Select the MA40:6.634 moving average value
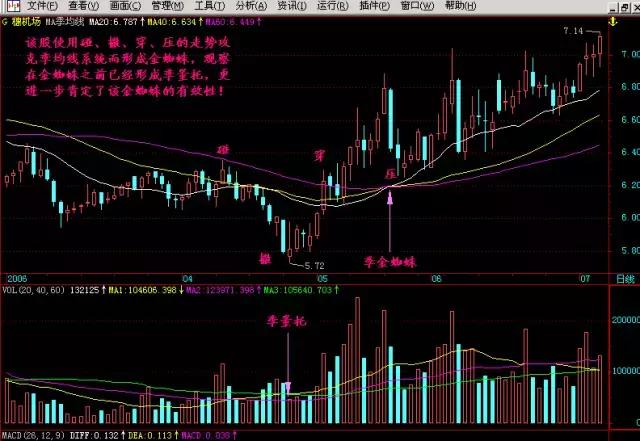The height and width of the screenshot is (441, 640). [172, 22]
